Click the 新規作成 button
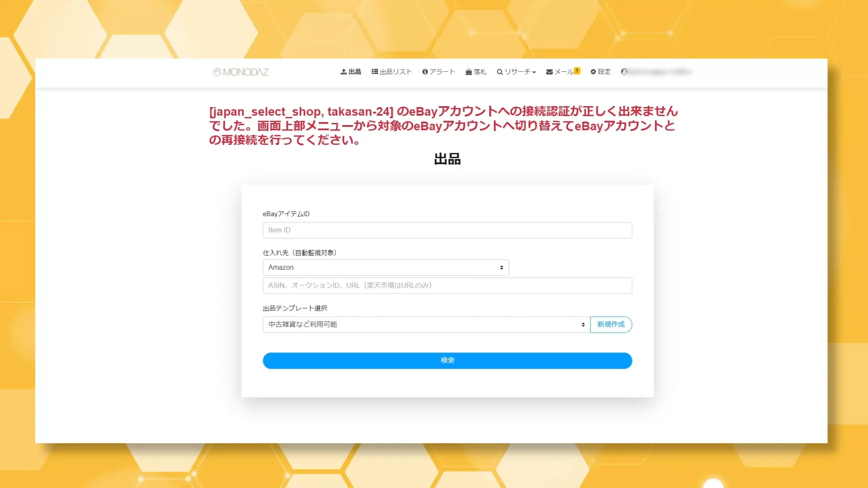Screen dimensions: 868x488 611,324
